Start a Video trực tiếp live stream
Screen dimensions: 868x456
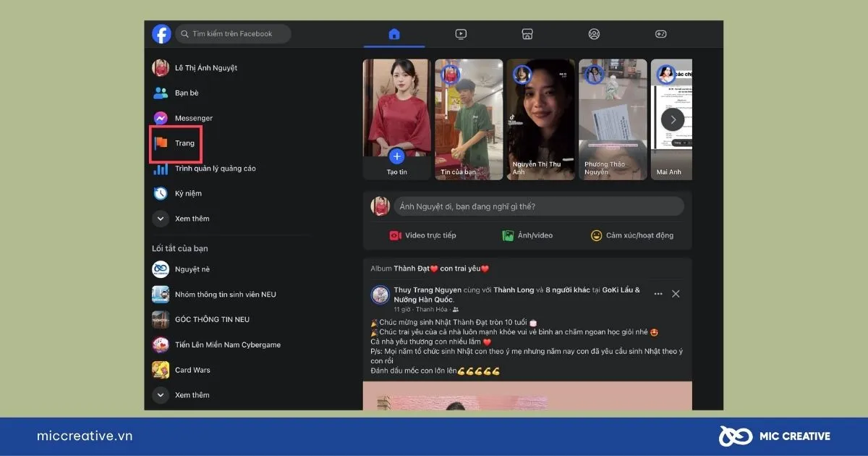(x=422, y=235)
